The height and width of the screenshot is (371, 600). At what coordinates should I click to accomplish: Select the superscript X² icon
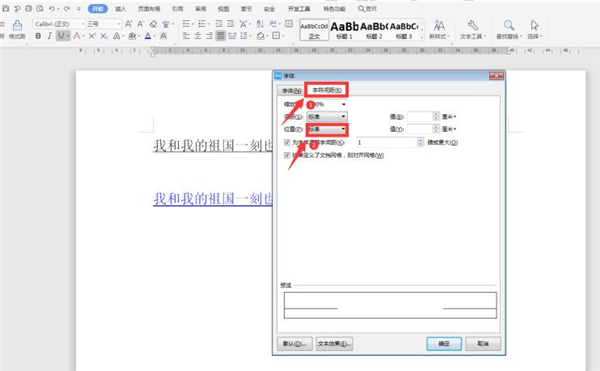(92, 36)
